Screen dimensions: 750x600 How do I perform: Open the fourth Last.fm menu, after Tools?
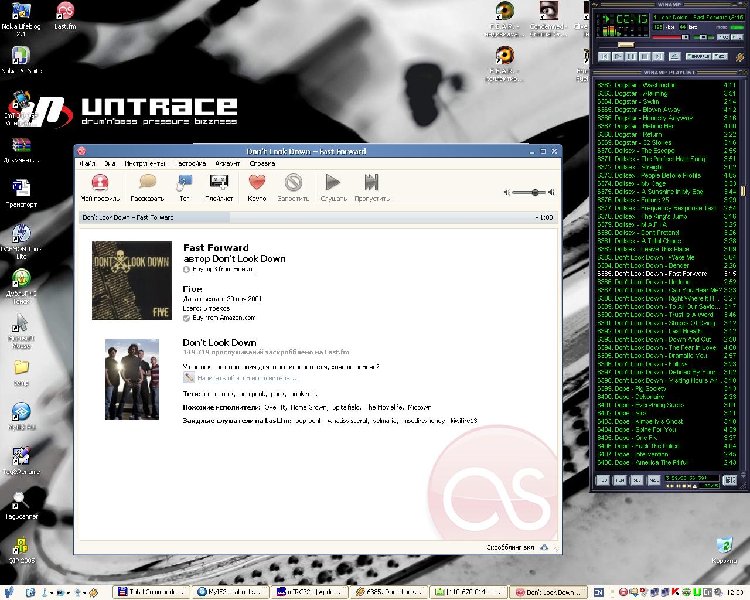click(x=192, y=164)
